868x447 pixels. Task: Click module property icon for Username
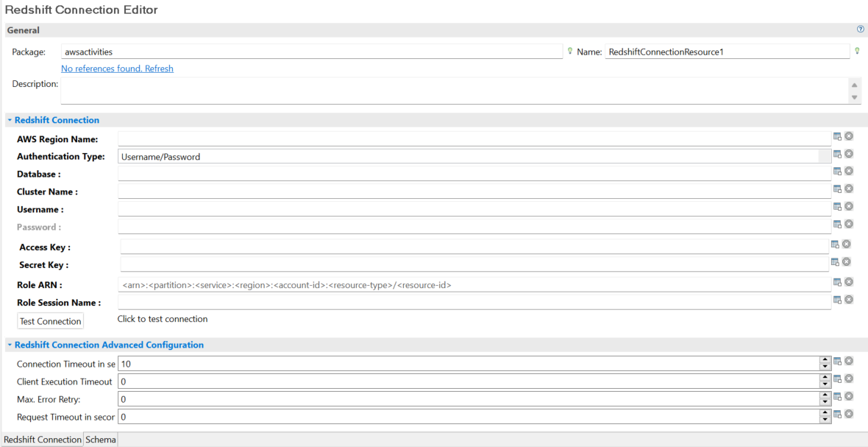(838, 207)
